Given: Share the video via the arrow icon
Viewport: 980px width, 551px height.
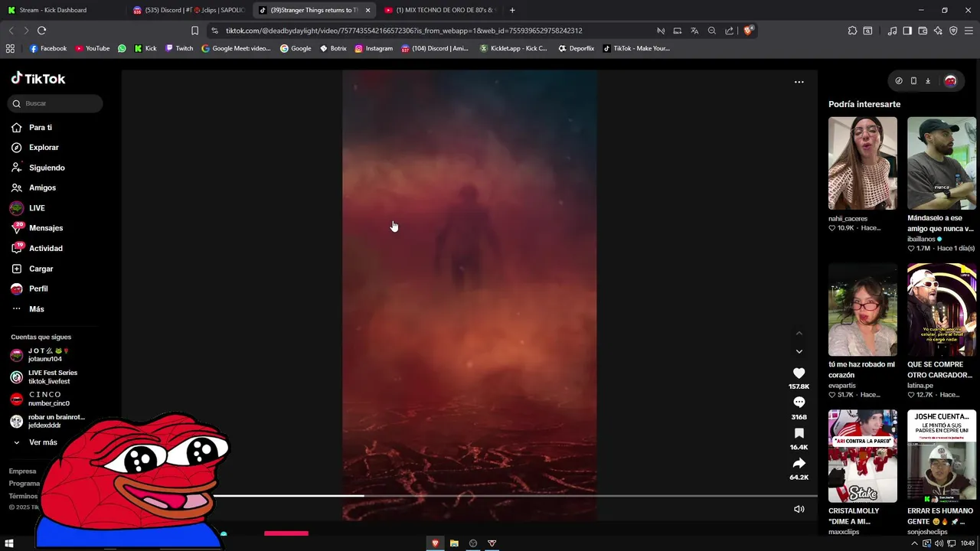Looking at the screenshot, I should (799, 463).
